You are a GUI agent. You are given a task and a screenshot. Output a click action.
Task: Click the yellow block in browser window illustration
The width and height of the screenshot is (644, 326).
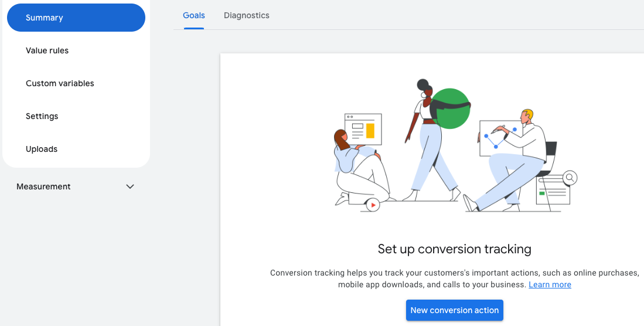point(370,130)
